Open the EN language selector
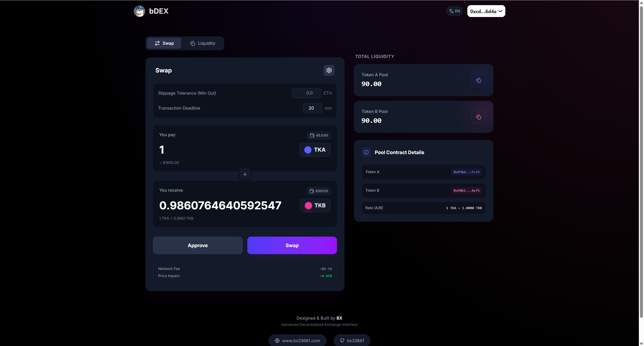 (454, 11)
